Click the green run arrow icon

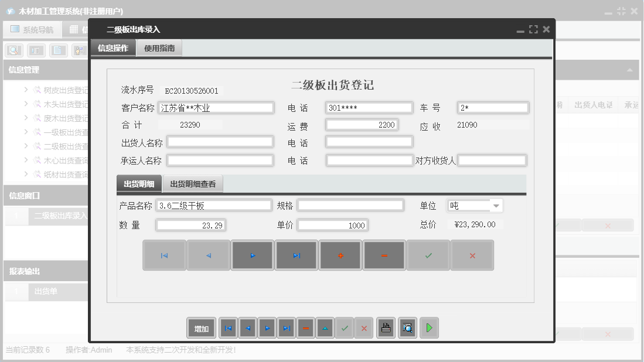pos(429,327)
